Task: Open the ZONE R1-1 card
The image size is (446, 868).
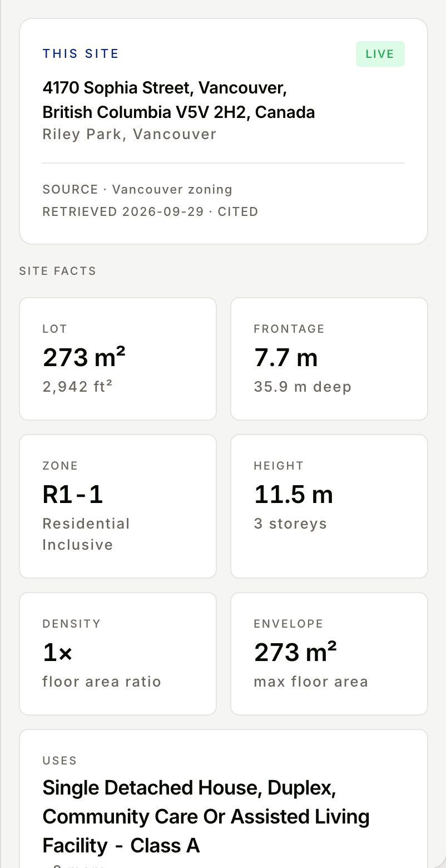Action: coord(118,506)
